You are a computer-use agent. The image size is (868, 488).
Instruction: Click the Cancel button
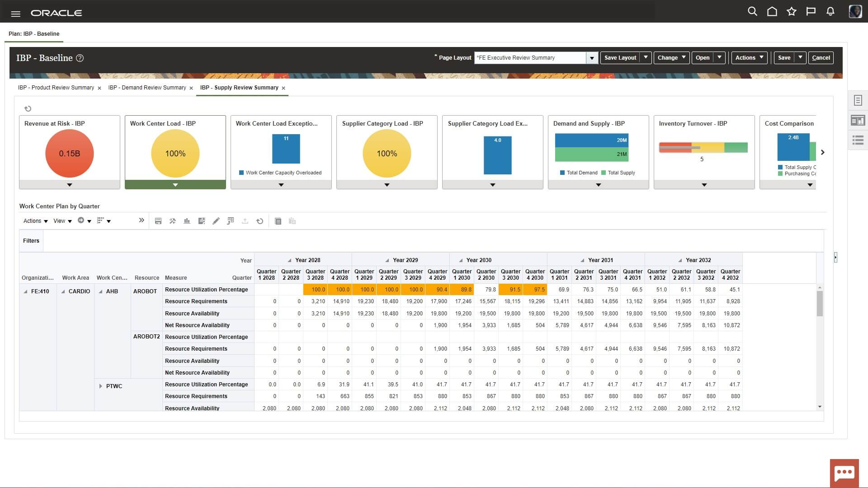pyautogui.click(x=821, y=58)
